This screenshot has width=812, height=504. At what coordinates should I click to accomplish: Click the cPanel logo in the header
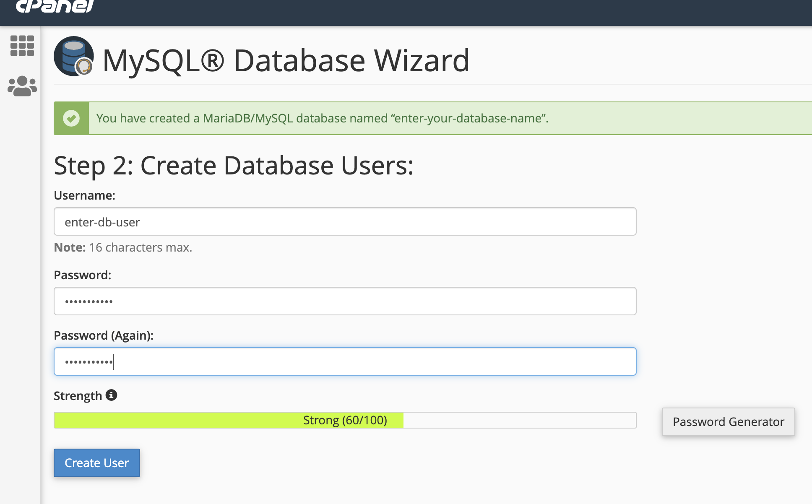[55, 6]
